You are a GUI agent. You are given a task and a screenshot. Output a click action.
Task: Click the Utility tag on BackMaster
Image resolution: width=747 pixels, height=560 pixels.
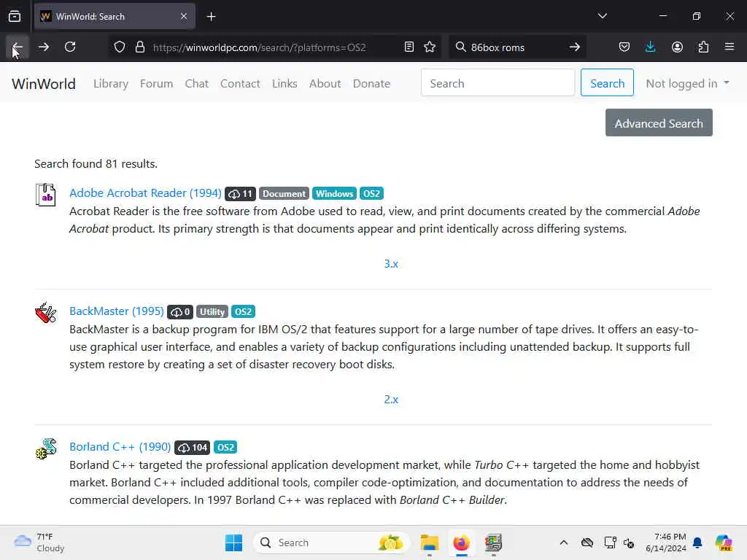212,312
